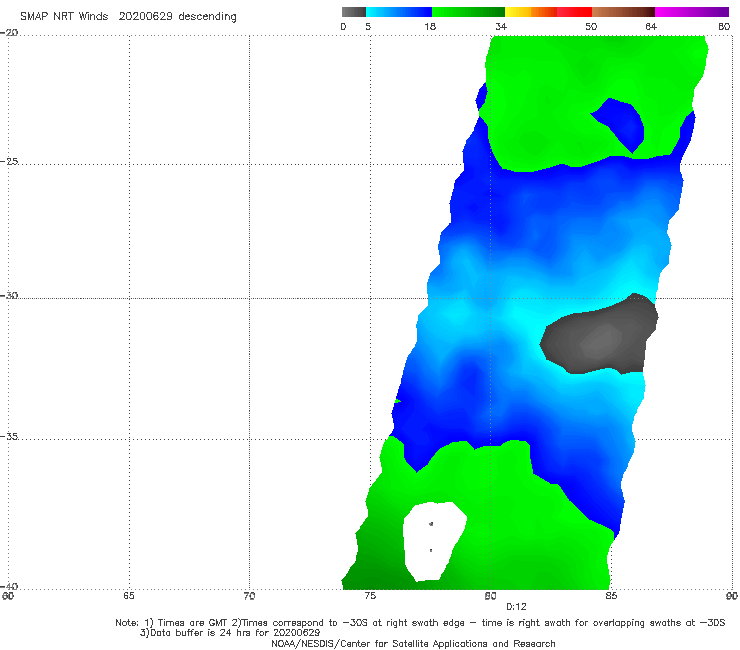Click the "Note: 1) Times are GMT" line
The width and height of the screenshot is (740, 650).
point(420,623)
